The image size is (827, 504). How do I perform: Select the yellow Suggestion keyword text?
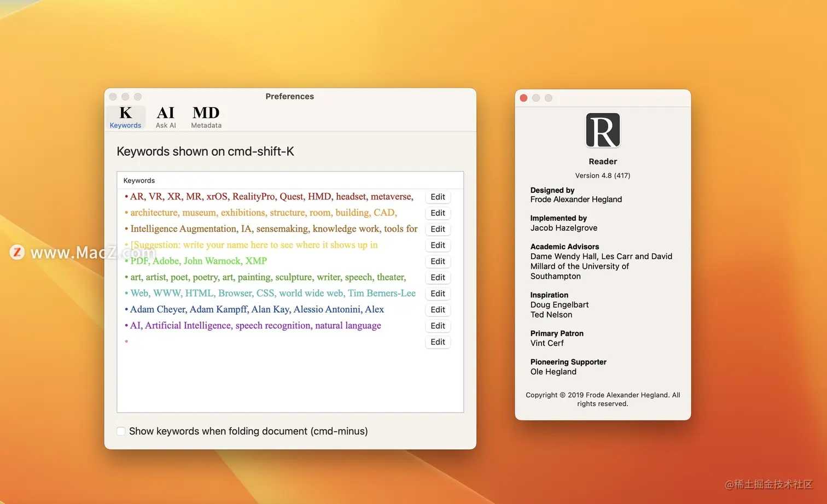point(254,245)
